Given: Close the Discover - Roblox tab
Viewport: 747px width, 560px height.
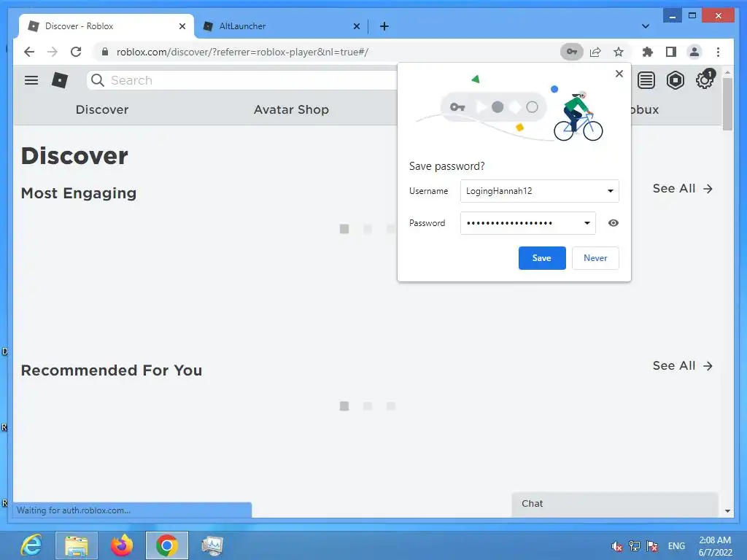Looking at the screenshot, I should [182, 26].
